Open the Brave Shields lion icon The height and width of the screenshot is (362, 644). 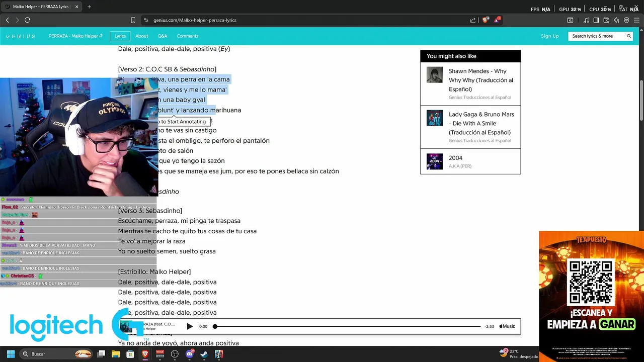coord(485,20)
